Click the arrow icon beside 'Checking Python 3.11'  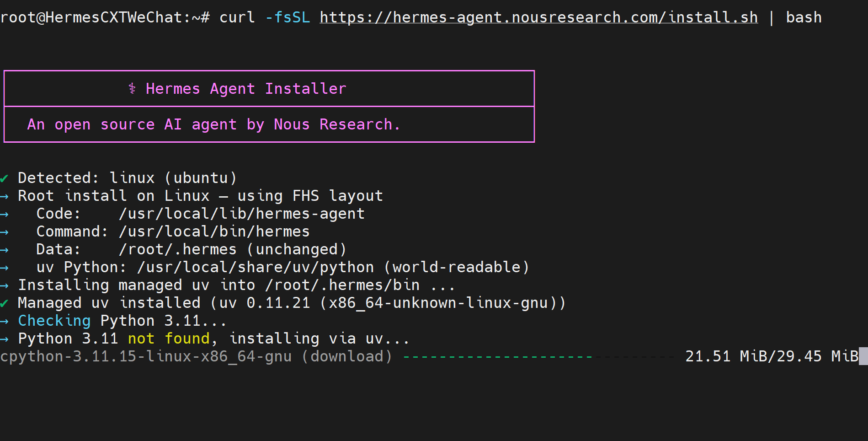(4, 321)
